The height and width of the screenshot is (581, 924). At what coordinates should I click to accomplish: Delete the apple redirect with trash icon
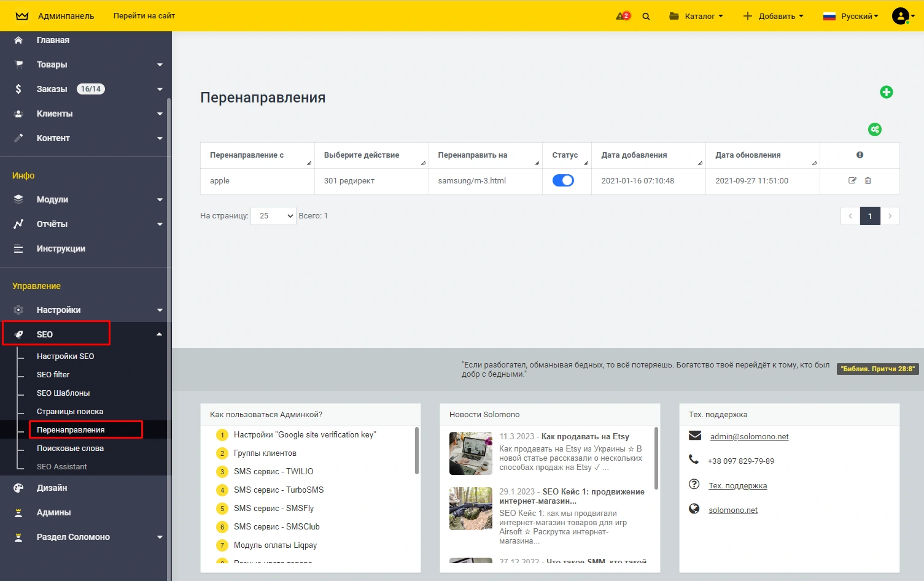[868, 181]
